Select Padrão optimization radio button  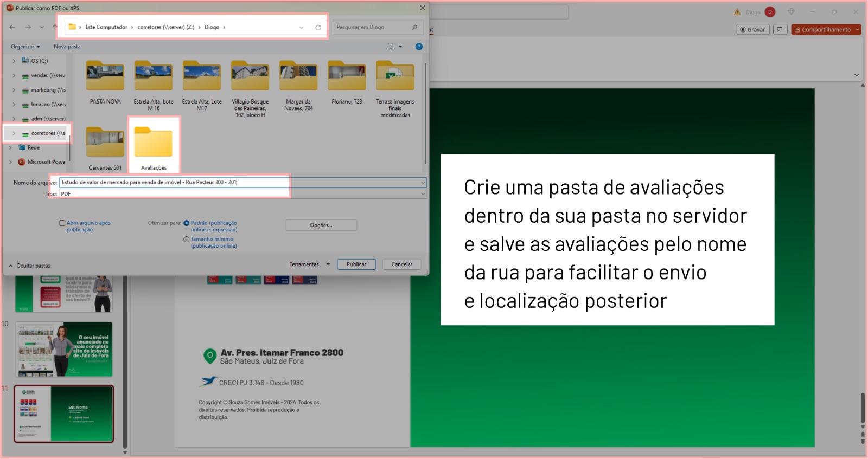click(x=187, y=223)
